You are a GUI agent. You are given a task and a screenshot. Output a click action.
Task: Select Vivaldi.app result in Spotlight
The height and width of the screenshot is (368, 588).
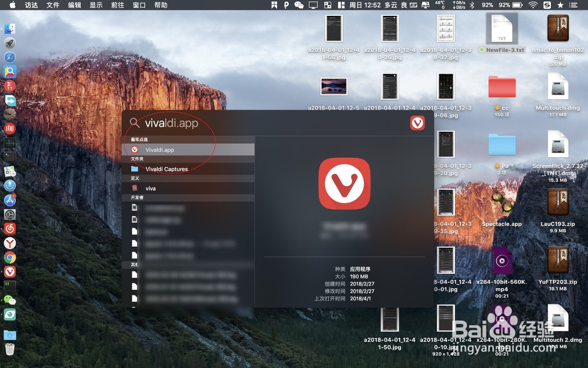tap(188, 150)
